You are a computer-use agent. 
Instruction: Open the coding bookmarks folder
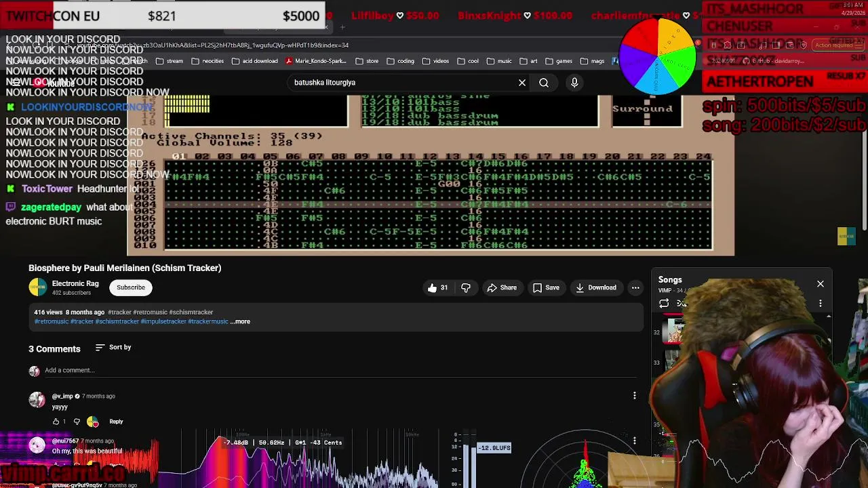[x=401, y=61]
